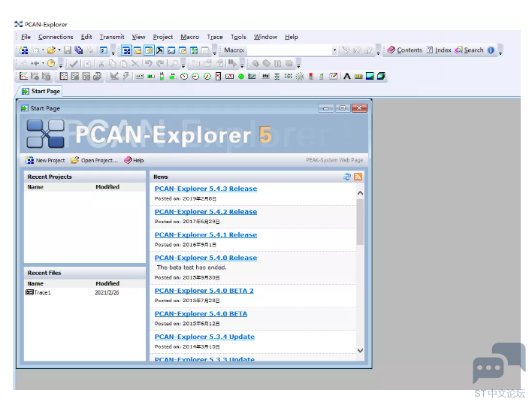Click Contents help button
Image resolution: width=532 pixels, height=405 pixels.
[x=405, y=50]
